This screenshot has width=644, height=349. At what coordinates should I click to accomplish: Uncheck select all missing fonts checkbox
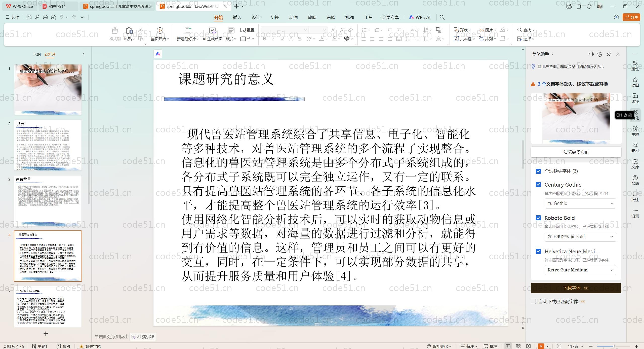pos(538,171)
